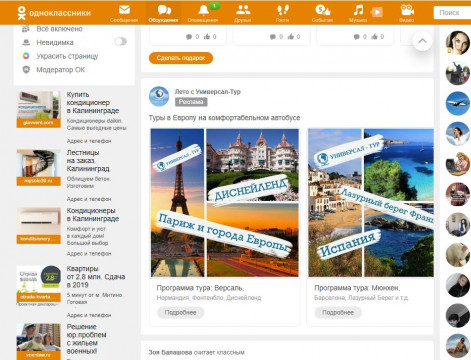Open Всё включено menu item

59,29
